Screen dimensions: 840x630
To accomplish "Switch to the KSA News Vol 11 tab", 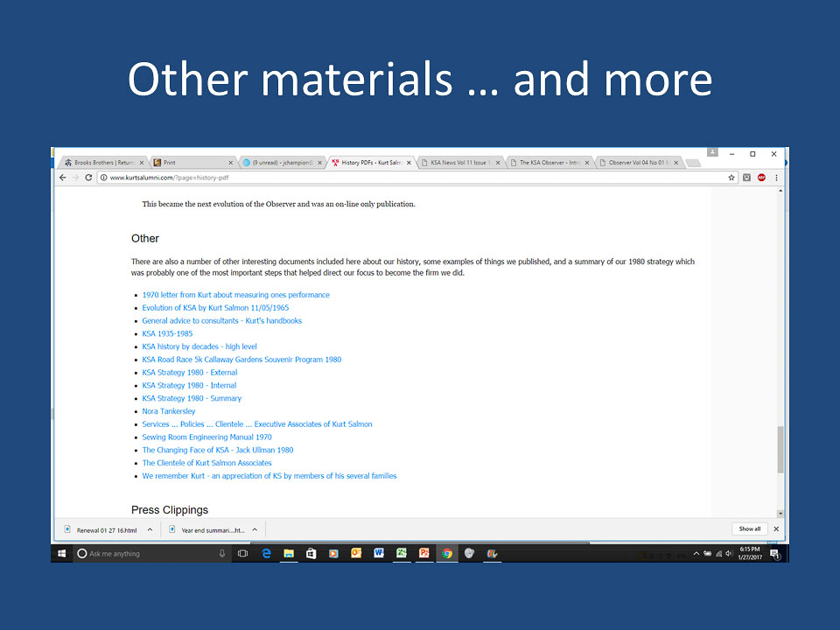I will [x=458, y=163].
